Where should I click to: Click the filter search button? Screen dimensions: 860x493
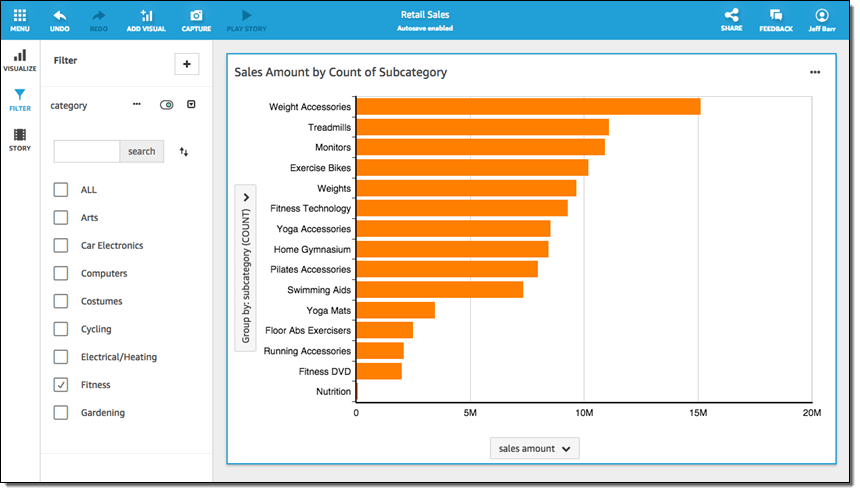tap(142, 151)
